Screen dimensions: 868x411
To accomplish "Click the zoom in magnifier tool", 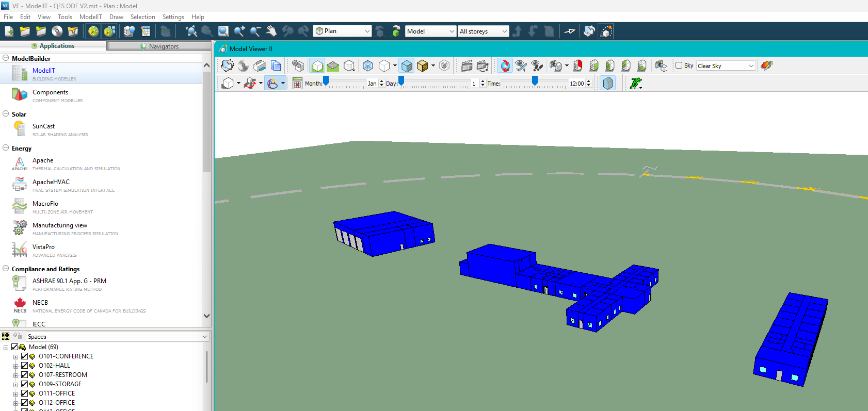I will click(239, 31).
